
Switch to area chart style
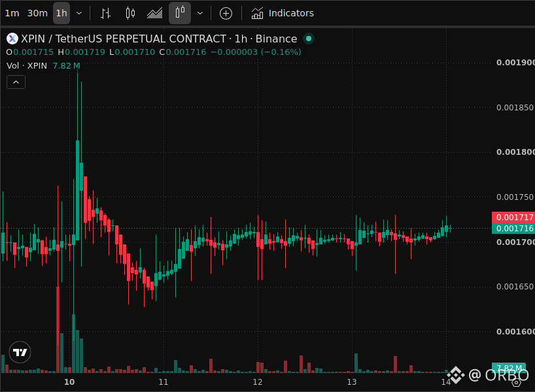[154, 13]
